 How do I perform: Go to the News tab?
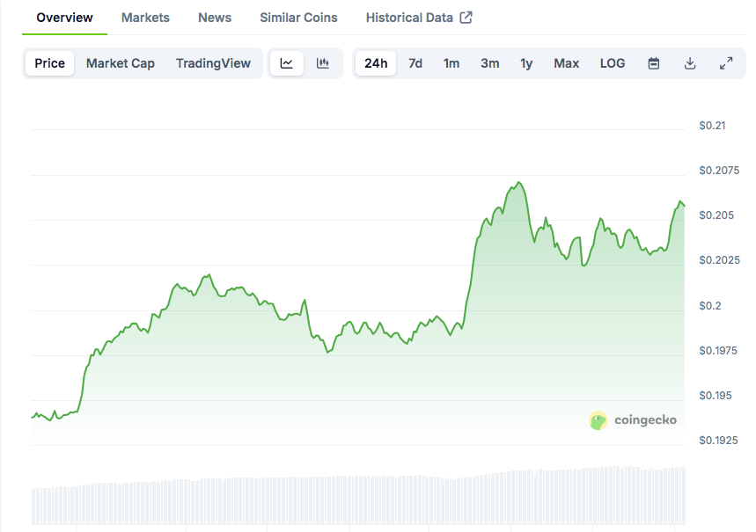215,18
